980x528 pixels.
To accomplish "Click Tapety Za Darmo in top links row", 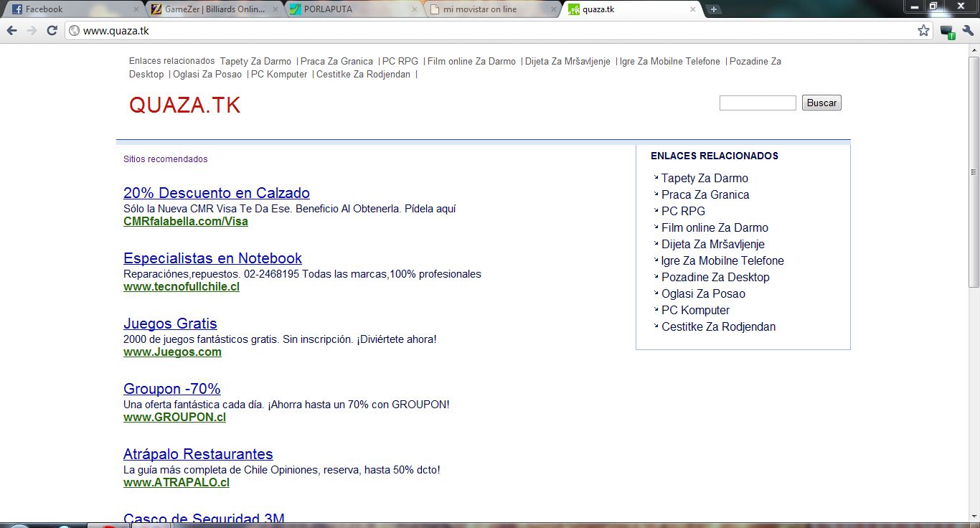I will tap(255, 62).
